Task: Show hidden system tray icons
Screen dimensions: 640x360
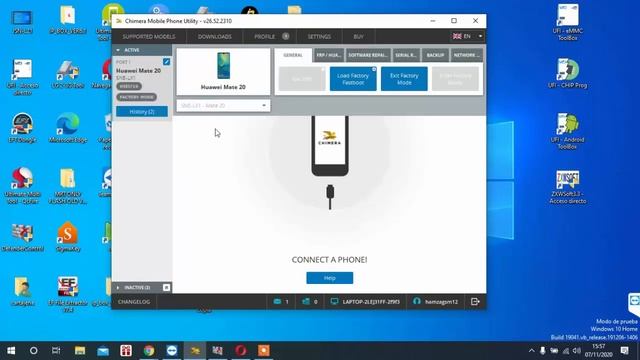Action: pyautogui.click(x=531, y=351)
